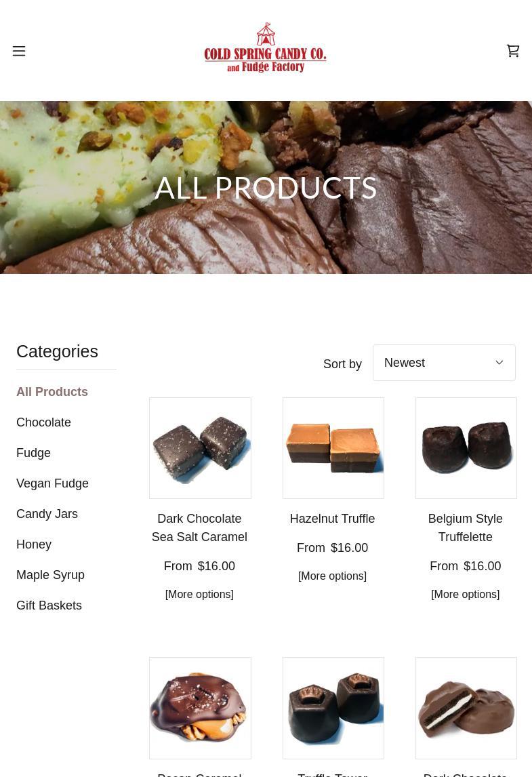View Belgium Style Truffelette product image

click(x=466, y=448)
